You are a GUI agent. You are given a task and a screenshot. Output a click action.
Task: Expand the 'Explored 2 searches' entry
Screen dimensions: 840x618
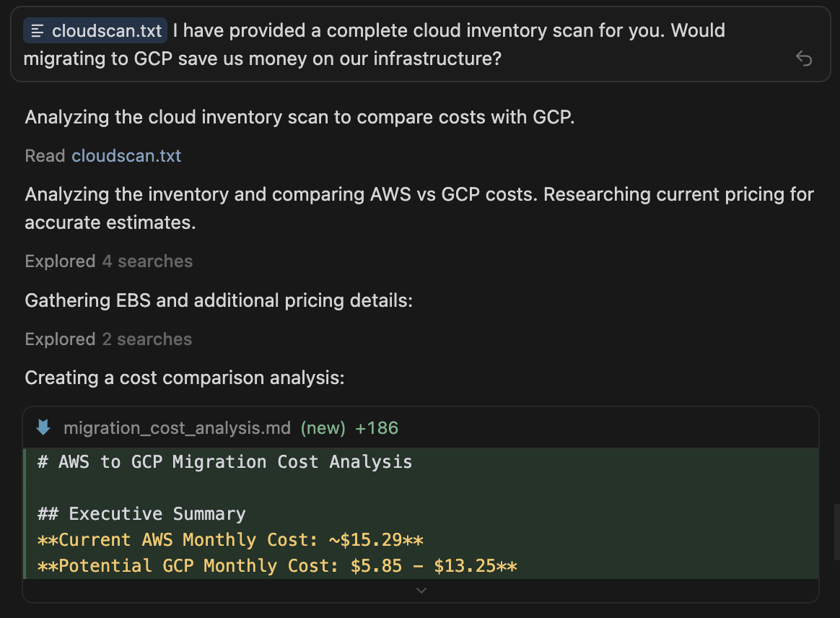tap(108, 339)
